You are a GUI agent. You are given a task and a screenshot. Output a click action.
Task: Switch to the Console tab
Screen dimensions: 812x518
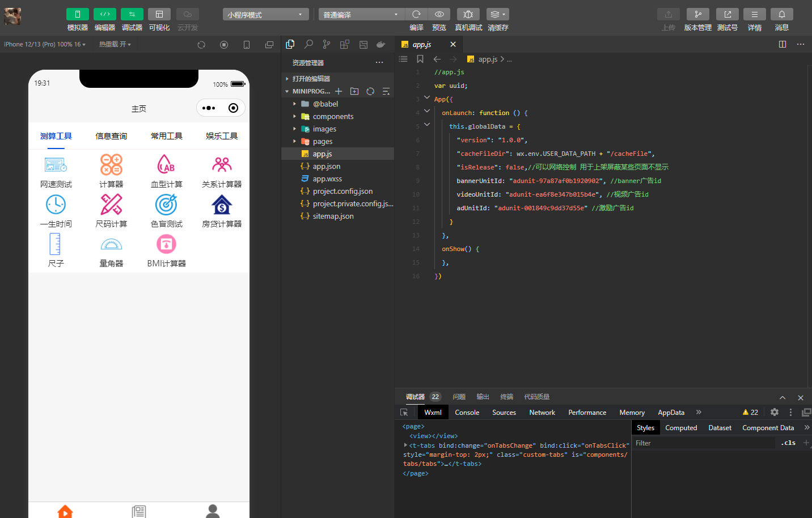tap(467, 413)
